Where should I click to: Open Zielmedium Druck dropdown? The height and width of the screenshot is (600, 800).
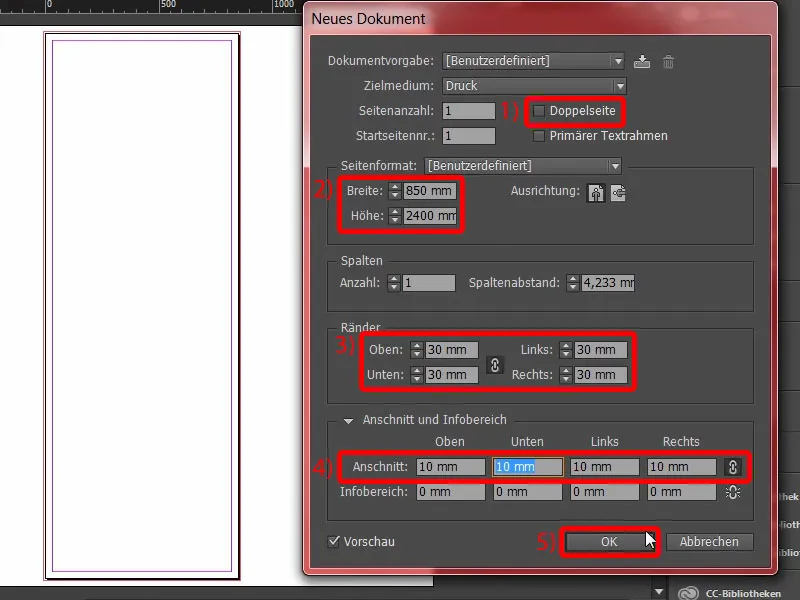534,86
